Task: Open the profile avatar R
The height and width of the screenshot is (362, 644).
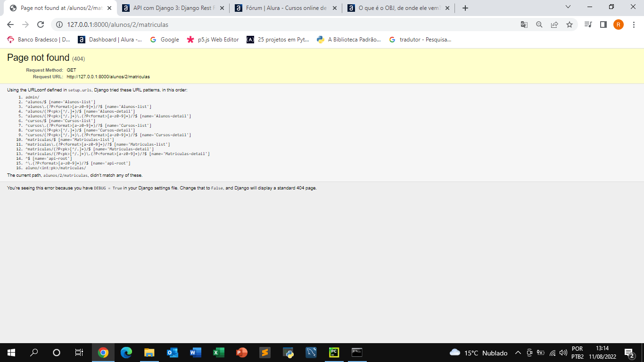Action: 619,25
